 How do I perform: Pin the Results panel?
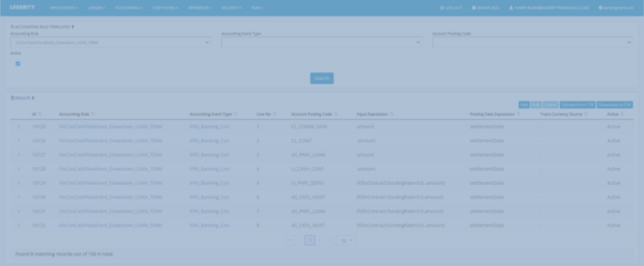coord(33,98)
